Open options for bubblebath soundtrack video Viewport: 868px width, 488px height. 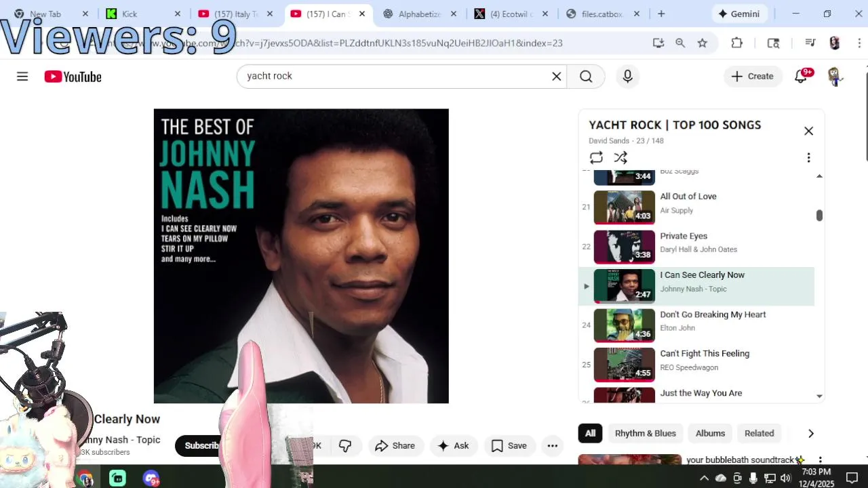pos(820,460)
